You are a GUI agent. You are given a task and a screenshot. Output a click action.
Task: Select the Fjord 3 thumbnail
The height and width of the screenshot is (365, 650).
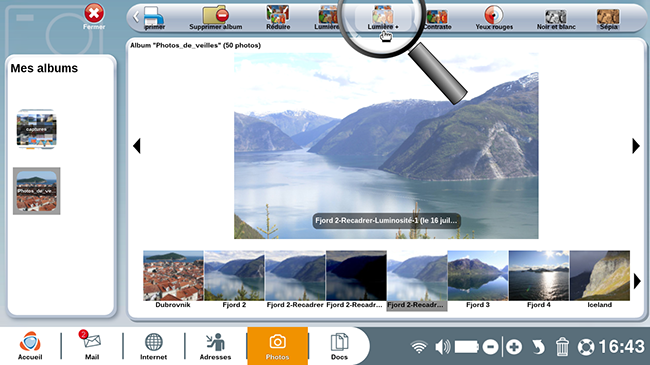478,275
